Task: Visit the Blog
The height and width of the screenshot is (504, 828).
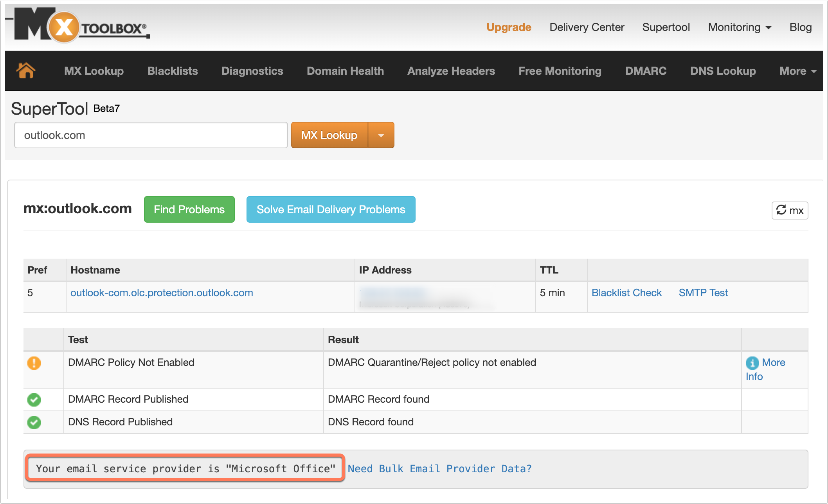Action: pos(801,27)
